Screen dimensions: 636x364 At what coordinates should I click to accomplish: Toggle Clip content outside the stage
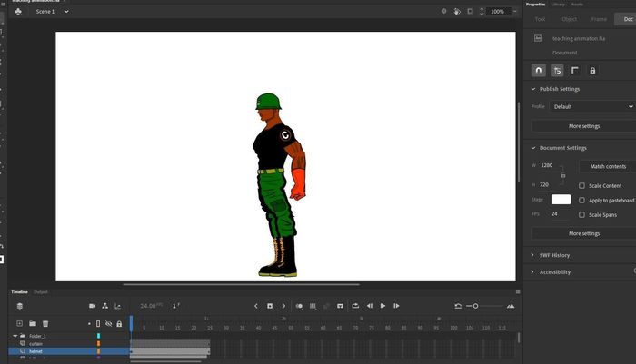tap(470, 12)
